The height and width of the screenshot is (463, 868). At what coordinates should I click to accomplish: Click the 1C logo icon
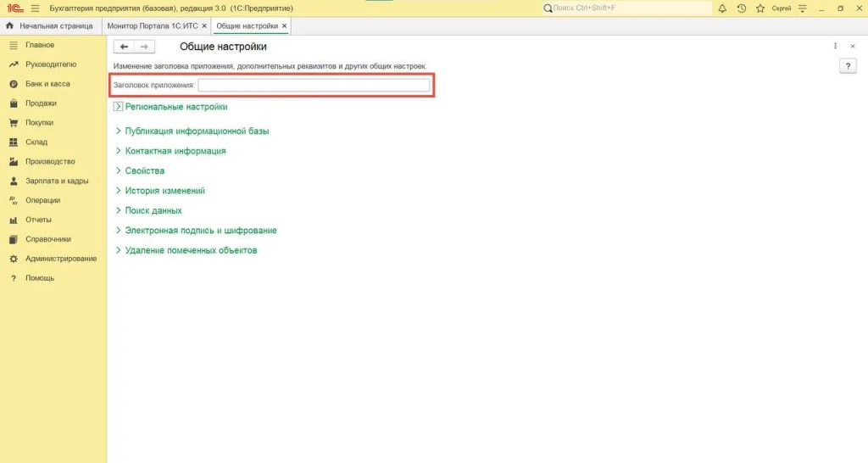[x=15, y=8]
